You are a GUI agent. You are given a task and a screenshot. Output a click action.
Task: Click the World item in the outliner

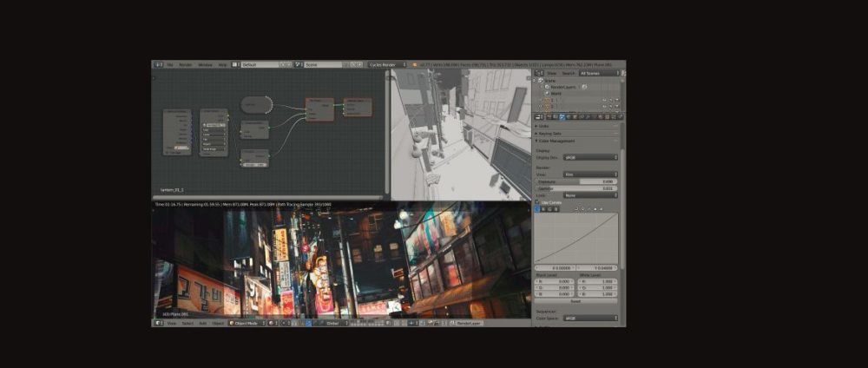[558, 93]
